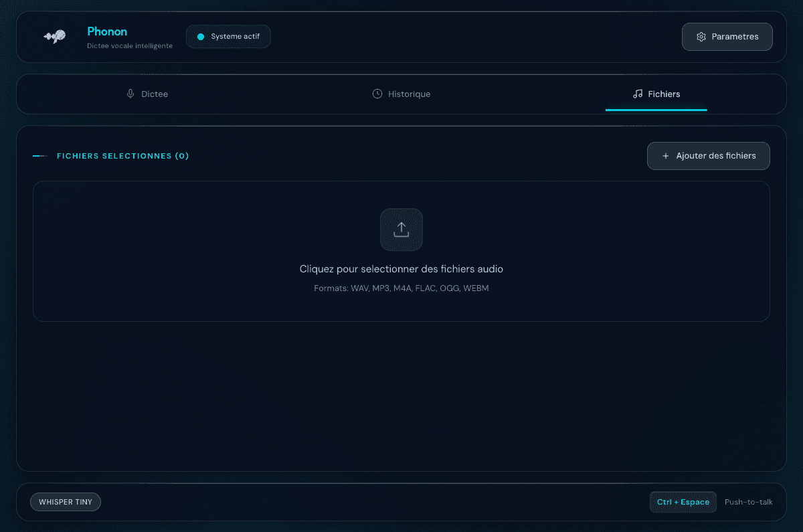Open the Historique tab
This screenshot has width=803, height=532.
coord(401,94)
